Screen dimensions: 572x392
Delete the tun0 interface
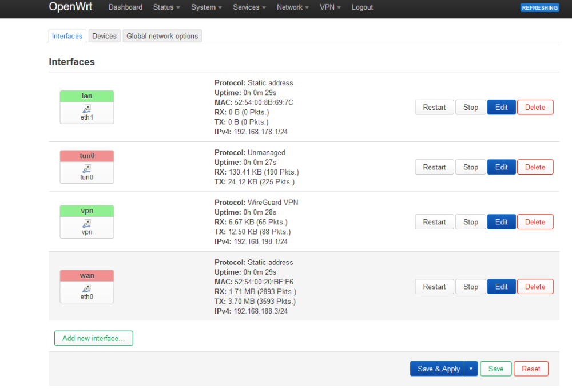535,167
